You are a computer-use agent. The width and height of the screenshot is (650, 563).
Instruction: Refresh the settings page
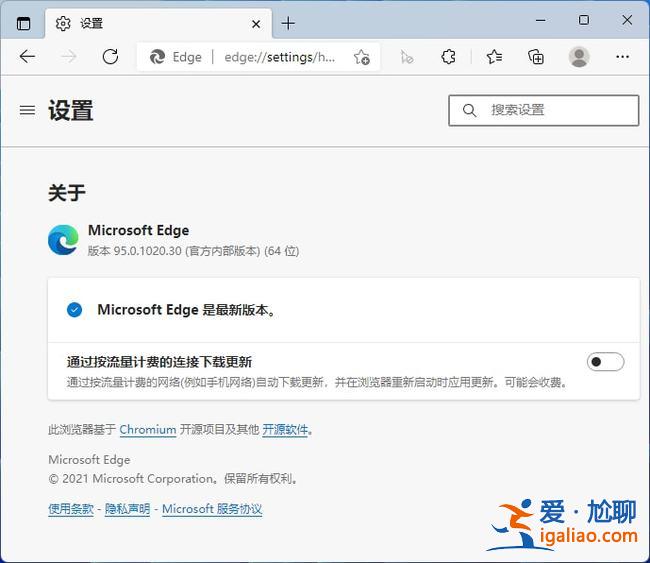click(110, 56)
